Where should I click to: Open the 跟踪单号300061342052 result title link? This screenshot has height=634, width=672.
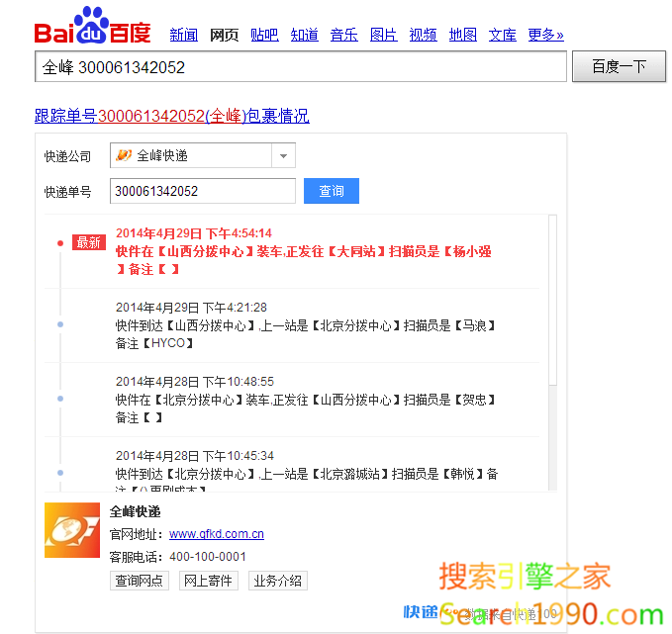(172, 116)
